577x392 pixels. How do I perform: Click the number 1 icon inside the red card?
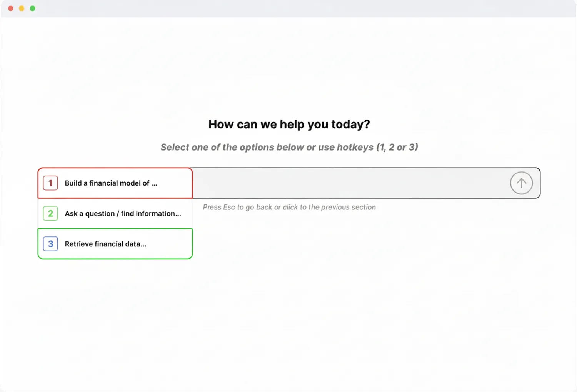[x=50, y=183]
